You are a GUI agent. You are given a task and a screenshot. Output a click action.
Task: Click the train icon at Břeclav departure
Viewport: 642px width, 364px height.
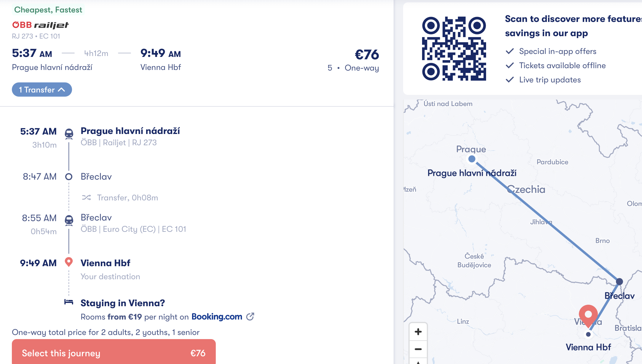tap(69, 220)
